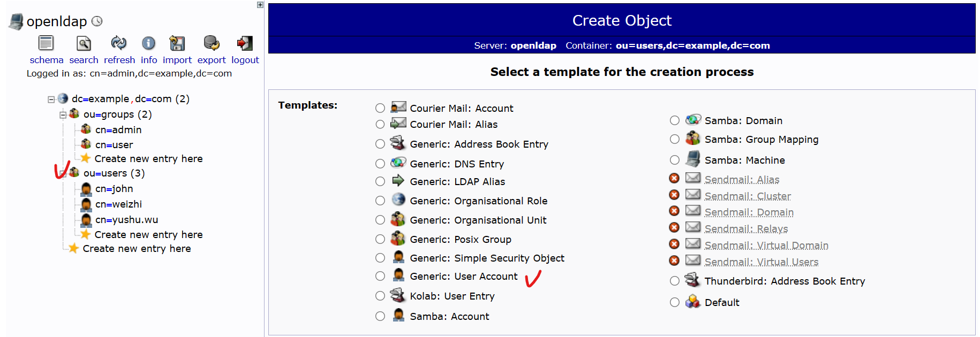Open the schema link
Screen dimensions: 980x337
[x=47, y=60]
